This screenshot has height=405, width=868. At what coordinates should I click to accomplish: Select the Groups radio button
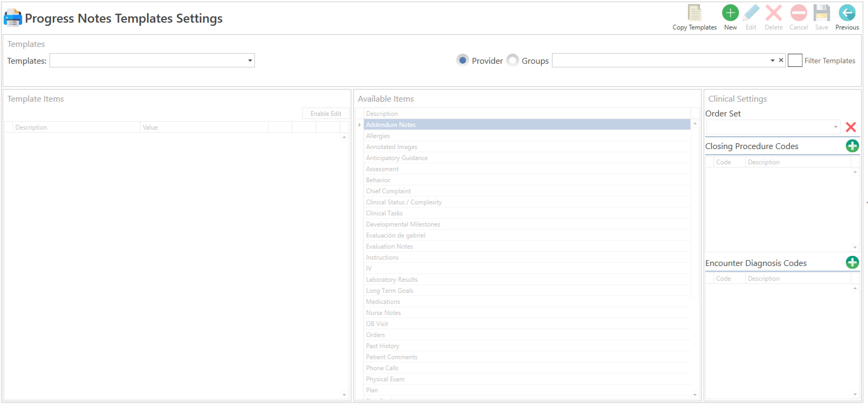pyautogui.click(x=512, y=61)
